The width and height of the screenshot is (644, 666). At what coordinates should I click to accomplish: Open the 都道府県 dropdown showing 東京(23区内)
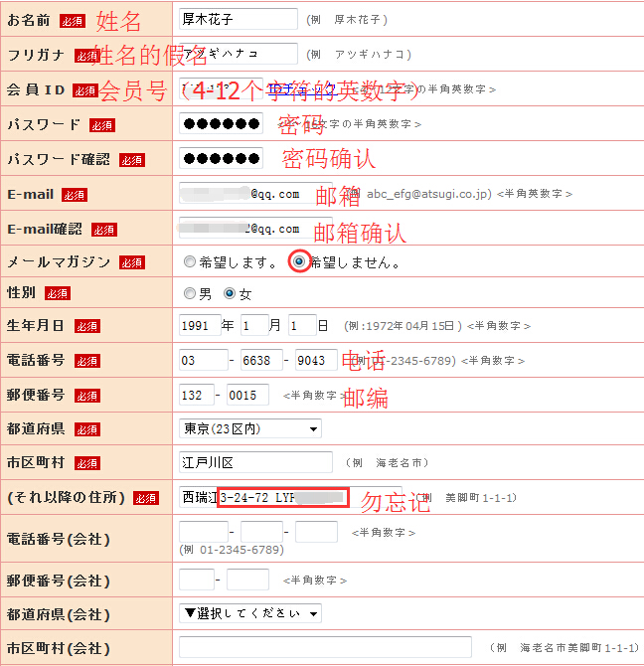point(250,428)
